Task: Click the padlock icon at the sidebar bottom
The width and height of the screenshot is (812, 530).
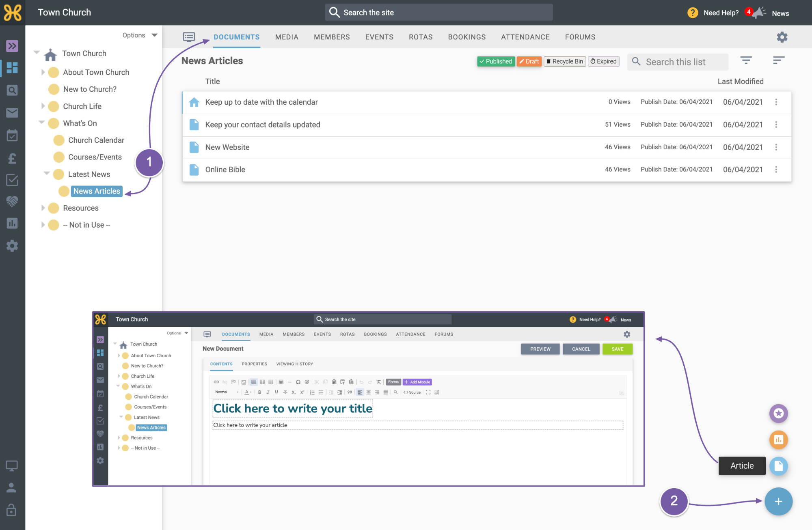Action: (x=11, y=510)
